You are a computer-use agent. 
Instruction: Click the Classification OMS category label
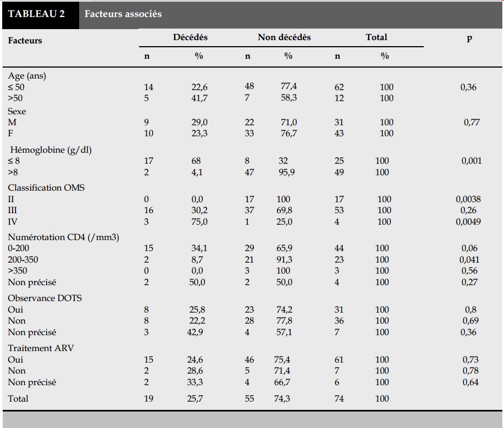click(x=46, y=188)
